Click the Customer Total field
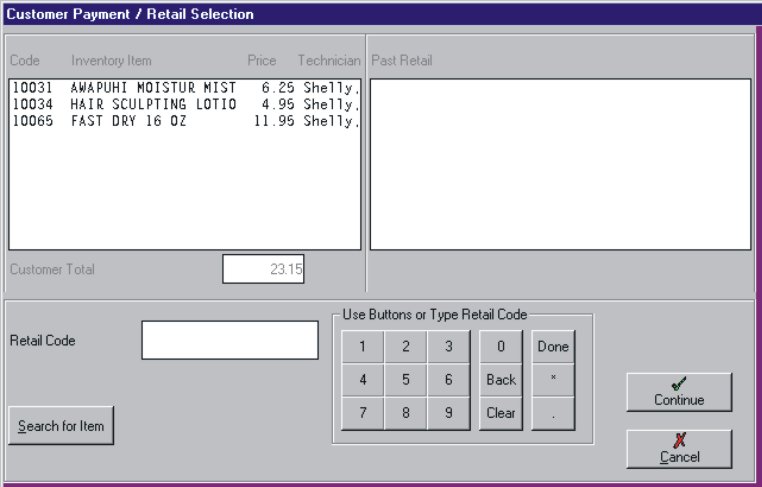This screenshot has height=487, width=762. tap(263, 269)
